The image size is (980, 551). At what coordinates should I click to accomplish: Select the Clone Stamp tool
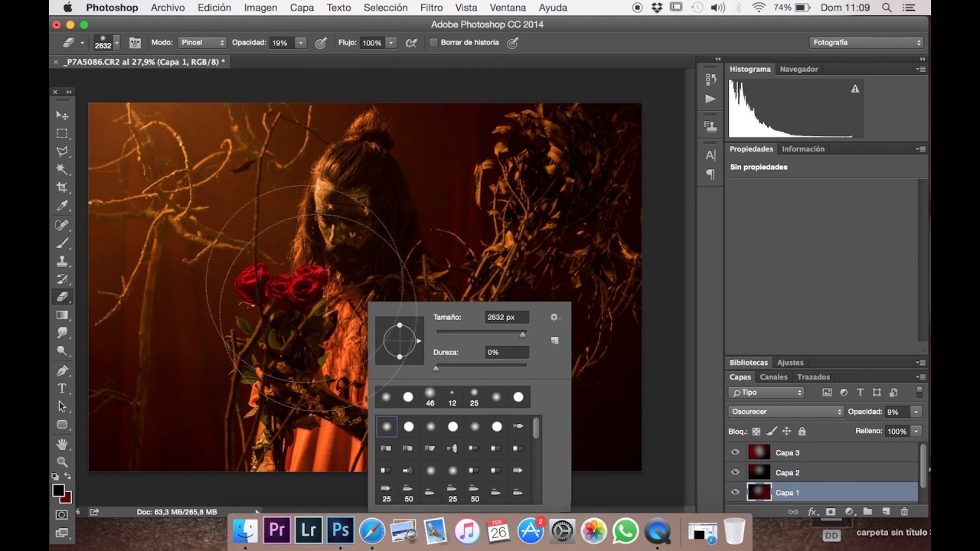point(63,261)
